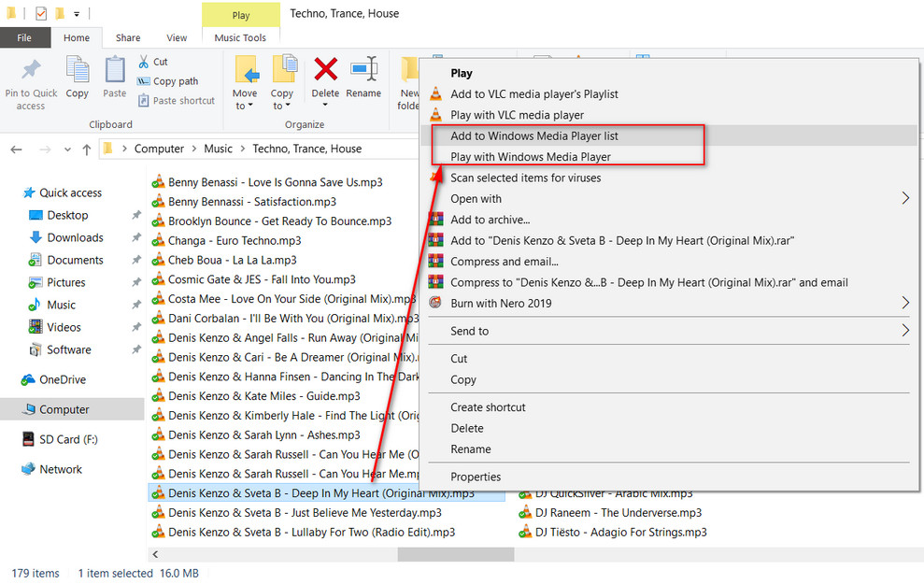Select the Cut scissors ribbon item
This screenshot has width=924, height=584.
click(x=152, y=62)
